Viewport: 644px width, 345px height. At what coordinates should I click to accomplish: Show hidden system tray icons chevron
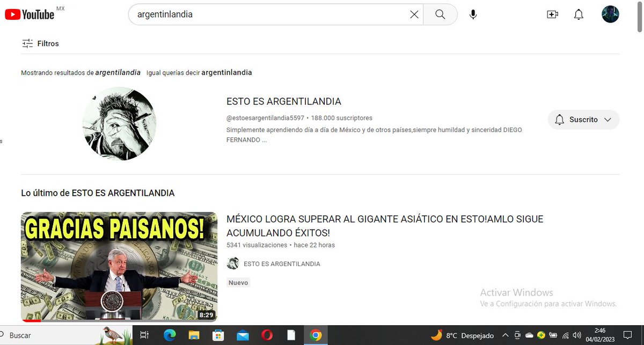(505, 335)
